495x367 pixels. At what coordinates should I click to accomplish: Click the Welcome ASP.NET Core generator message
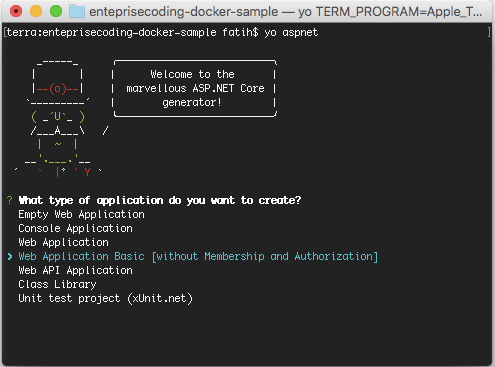(x=195, y=88)
